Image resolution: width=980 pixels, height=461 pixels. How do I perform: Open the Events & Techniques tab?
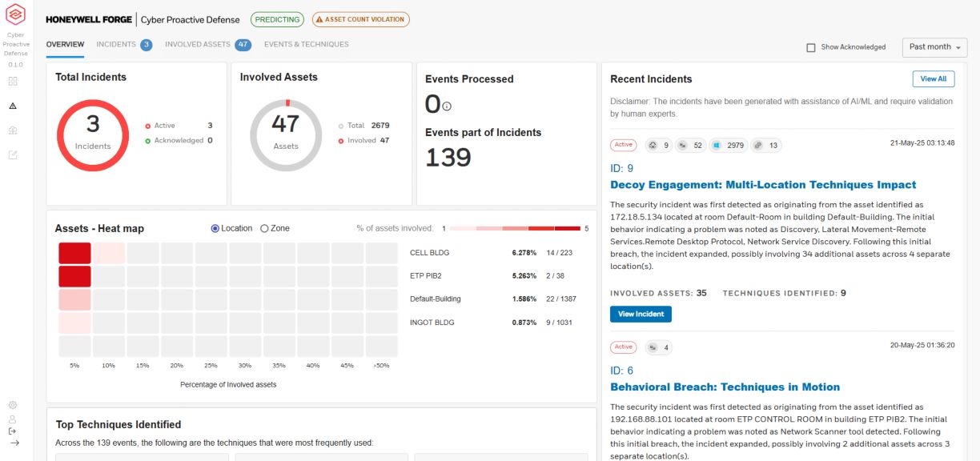(x=306, y=44)
